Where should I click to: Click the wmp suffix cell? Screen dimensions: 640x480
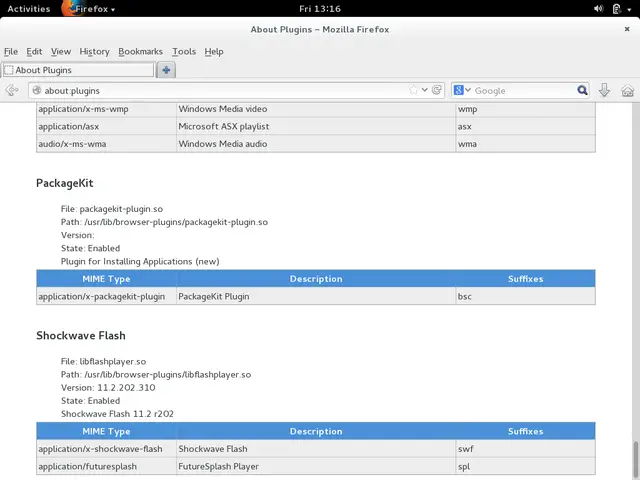[x=525, y=109]
